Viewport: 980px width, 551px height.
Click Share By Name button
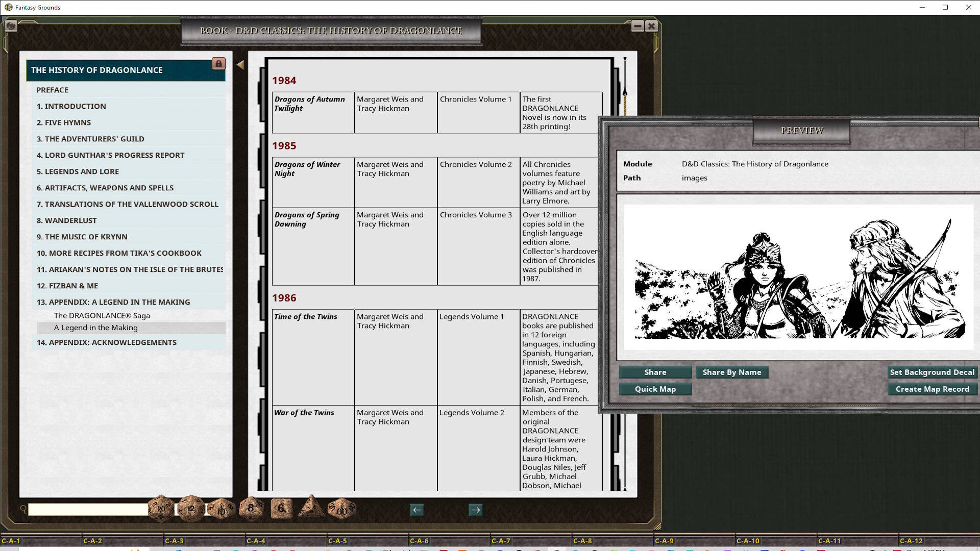(732, 372)
